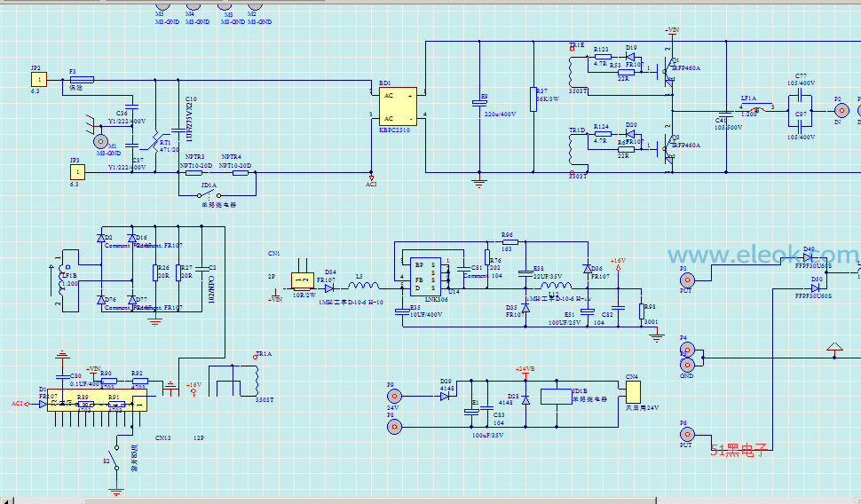Select thermistor NPTR3 NPT10-20D
The width and height of the screenshot is (861, 504).
pos(194,172)
